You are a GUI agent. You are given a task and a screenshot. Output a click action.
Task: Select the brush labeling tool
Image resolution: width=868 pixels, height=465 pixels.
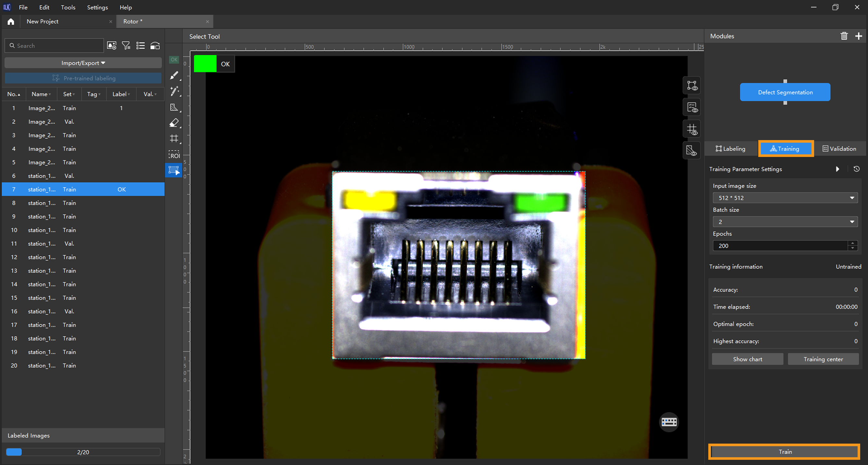click(174, 76)
